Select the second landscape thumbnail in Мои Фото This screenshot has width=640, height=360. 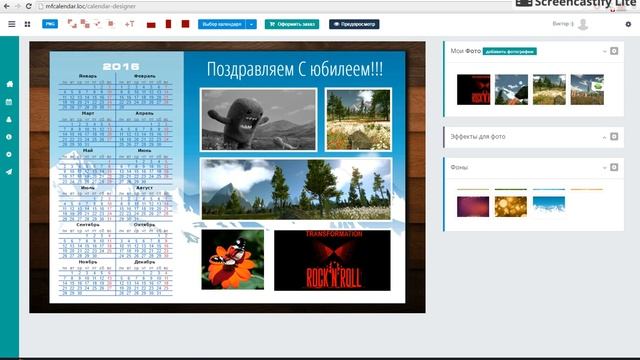511,89
